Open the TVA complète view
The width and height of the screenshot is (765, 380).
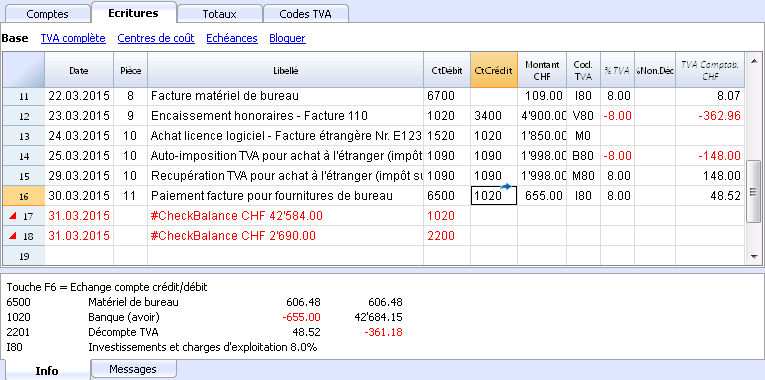pyautogui.click(x=73, y=38)
